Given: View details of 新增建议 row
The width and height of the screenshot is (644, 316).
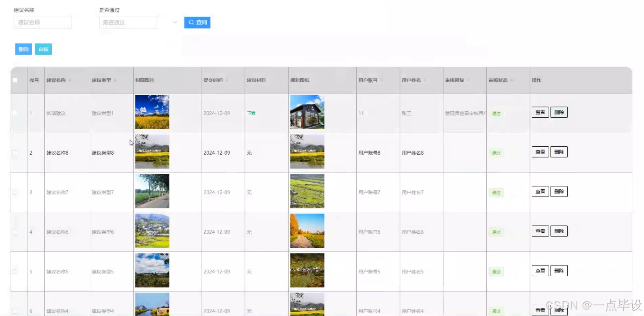Looking at the screenshot, I should click(x=540, y=112).
